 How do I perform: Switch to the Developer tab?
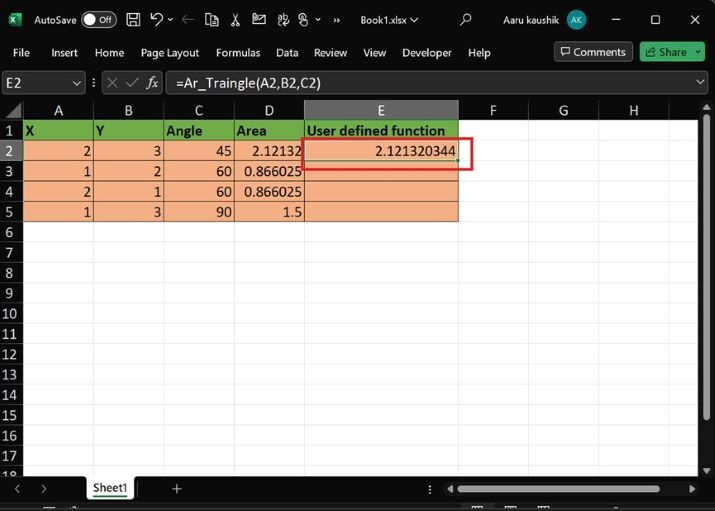pyautogui.click(x=427, y=53)
